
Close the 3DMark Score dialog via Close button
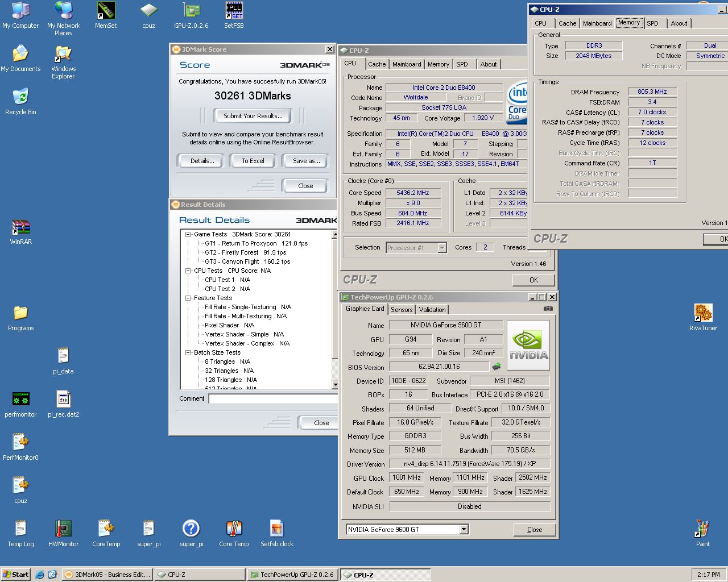coord(305,186)
